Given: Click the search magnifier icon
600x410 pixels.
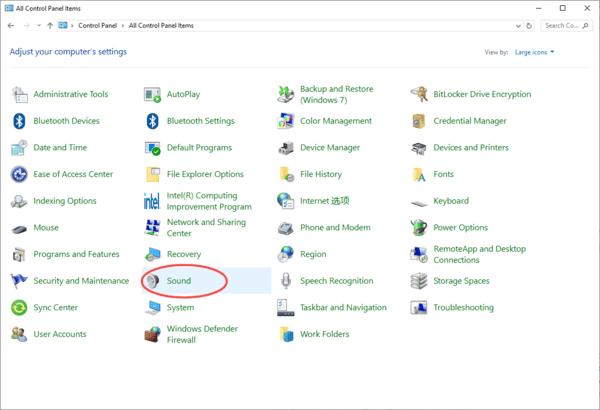Looking at the screenshot, I should coord(585,26).
